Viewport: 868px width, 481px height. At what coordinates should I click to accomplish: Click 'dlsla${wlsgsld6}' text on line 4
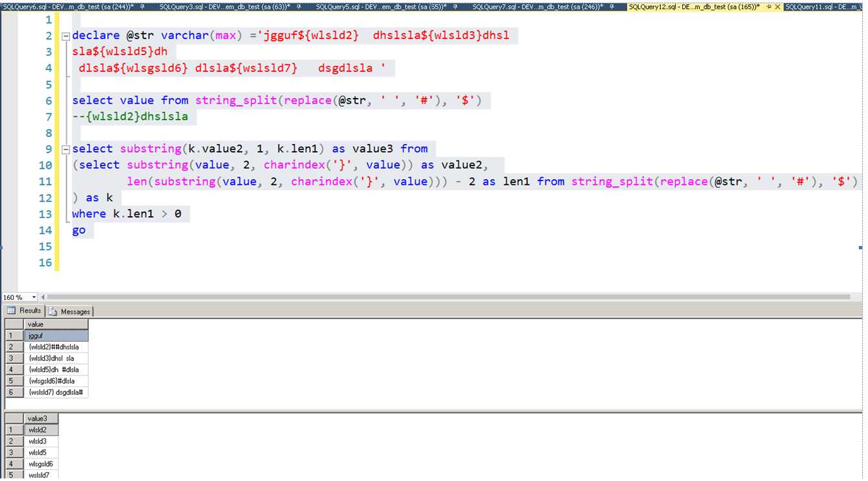(x=133, y=68)
